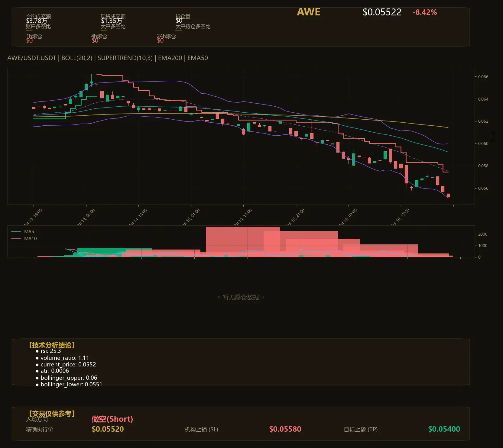Click the 暂无爆仓数据 placeholder text
The width and height of the screenshot is (503, 448).
tap(241, 298)
